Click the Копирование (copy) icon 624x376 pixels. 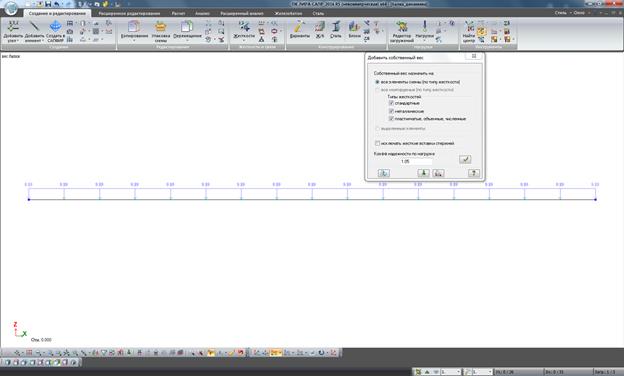[134, 31]
